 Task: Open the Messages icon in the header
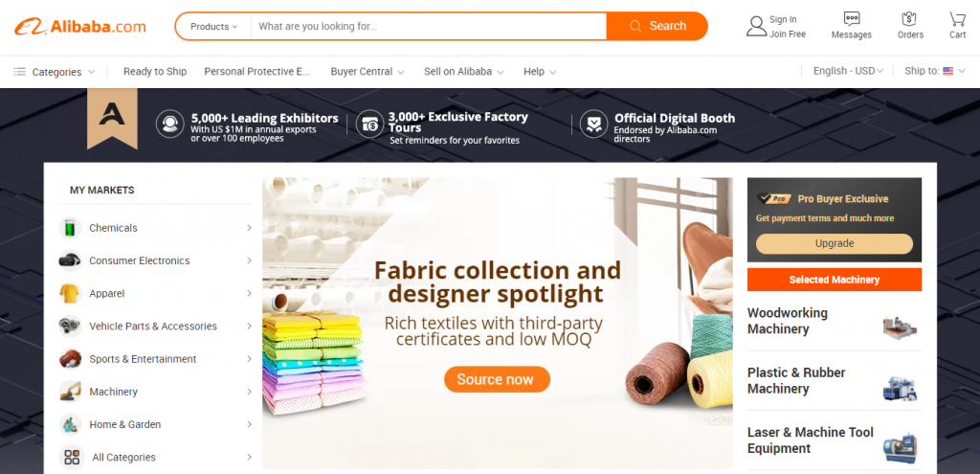tap(851, 18)
